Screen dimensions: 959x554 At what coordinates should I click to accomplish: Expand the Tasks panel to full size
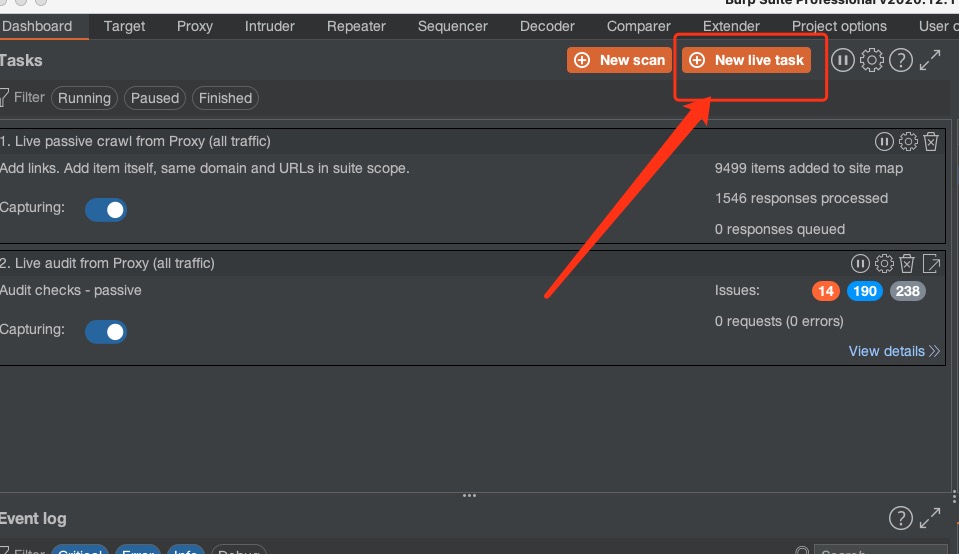pos(930,60)
